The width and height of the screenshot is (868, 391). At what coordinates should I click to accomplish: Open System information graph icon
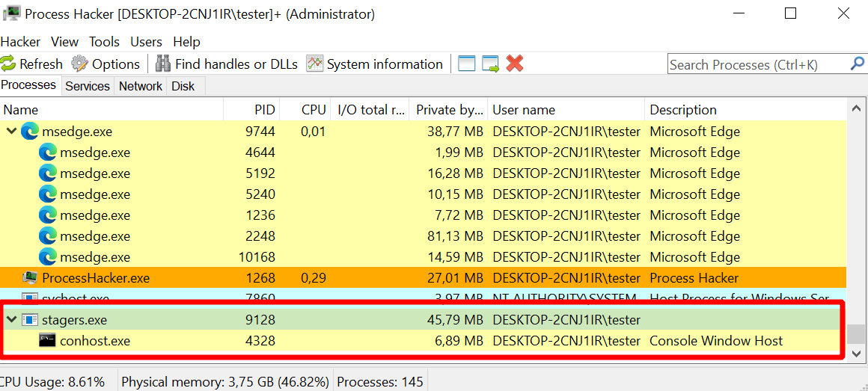(315, 64)
